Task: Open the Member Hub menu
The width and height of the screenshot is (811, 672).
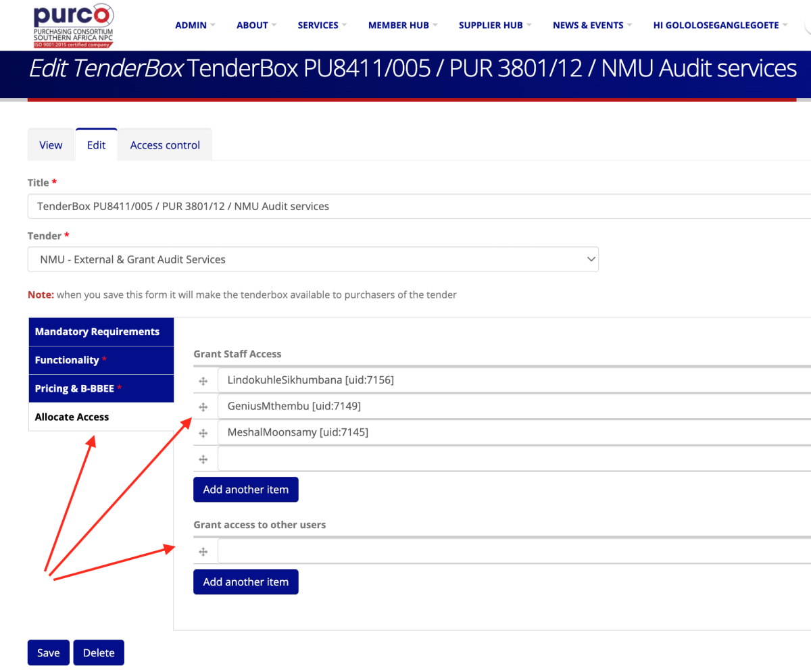Action: [402, 25]
